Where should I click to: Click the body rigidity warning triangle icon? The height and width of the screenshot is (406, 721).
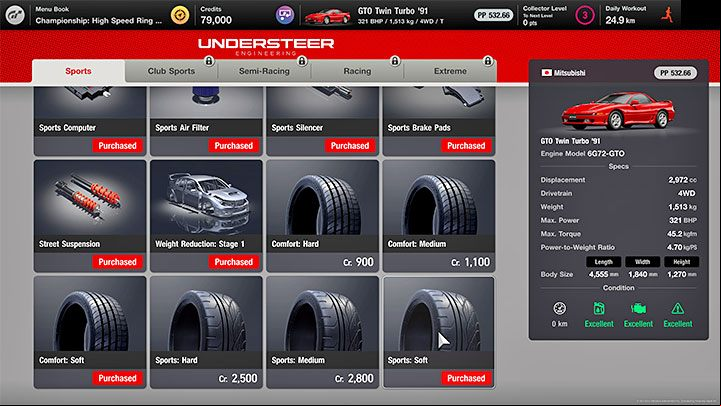(678, 308)
